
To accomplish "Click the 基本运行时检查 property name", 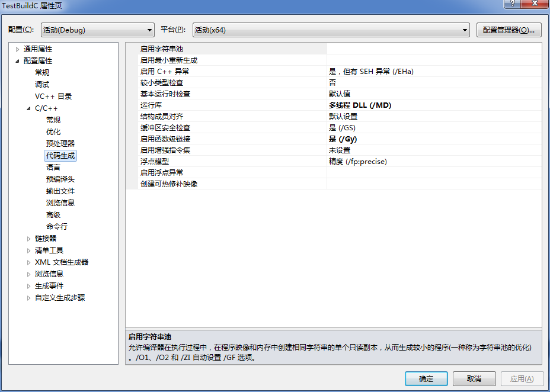I will pos(165,94).
